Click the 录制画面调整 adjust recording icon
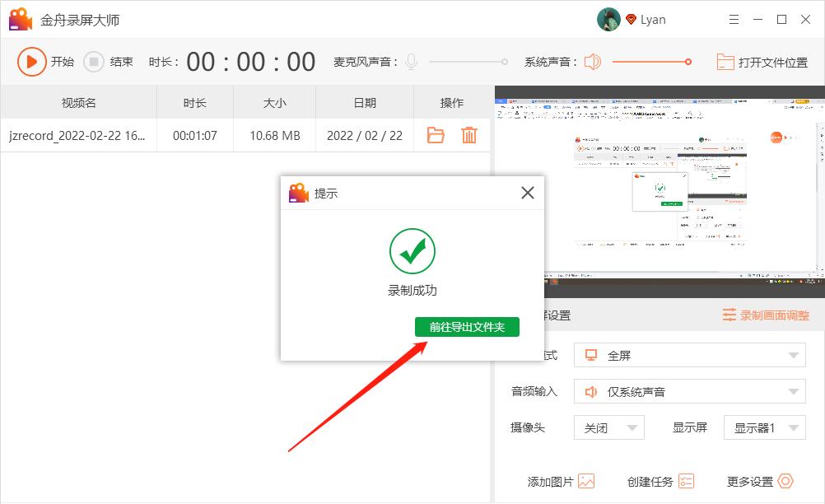Screen dimensions: 825x504 point(729,315)
